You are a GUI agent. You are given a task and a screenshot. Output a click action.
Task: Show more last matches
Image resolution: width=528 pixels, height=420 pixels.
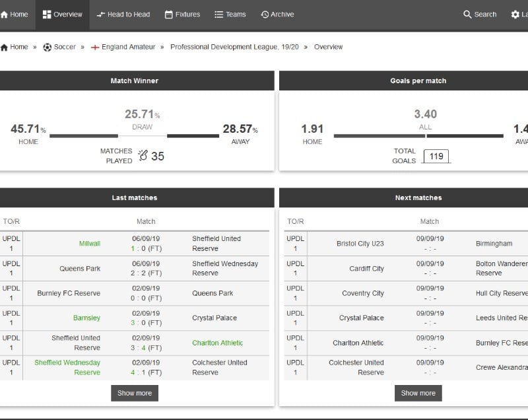coord(135,393)
